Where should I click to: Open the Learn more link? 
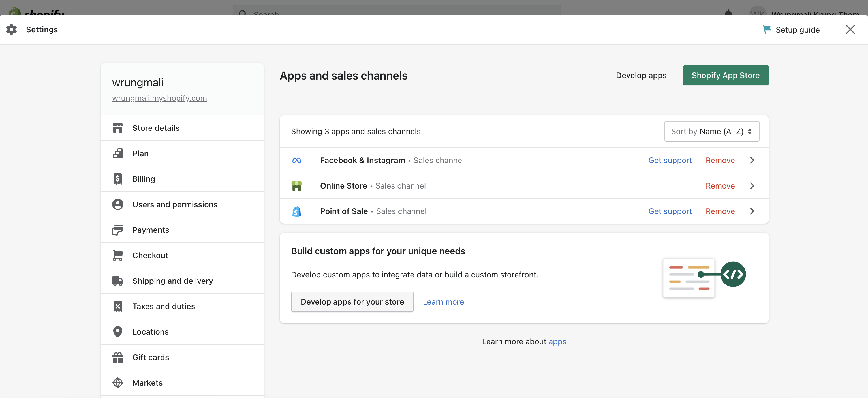pos(443,302)
